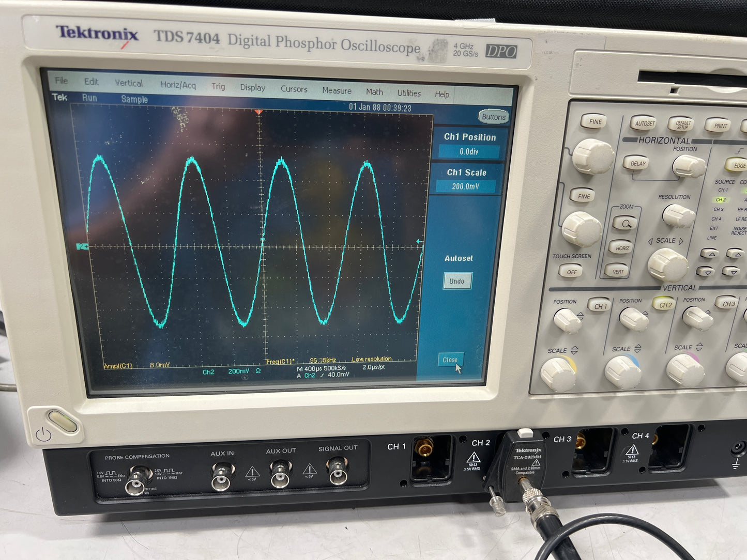Select the Ch1 Position 0.0div field
Viewport: 747px width, 560px height.
point(469,151)
